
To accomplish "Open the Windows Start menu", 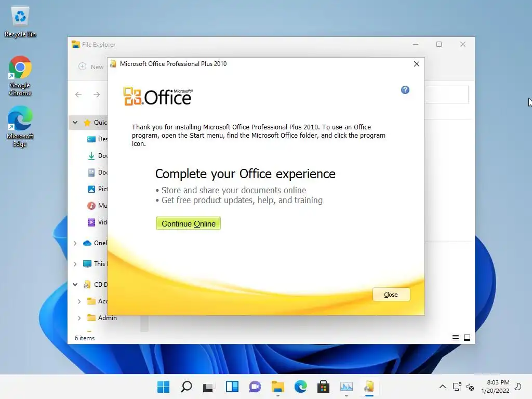I will click(164, 387).
